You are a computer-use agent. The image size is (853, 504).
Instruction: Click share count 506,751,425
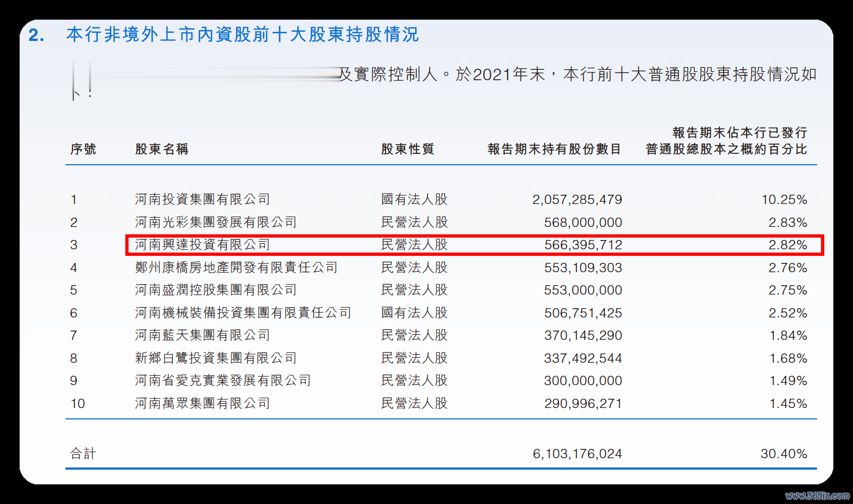(x=584, y=313)
